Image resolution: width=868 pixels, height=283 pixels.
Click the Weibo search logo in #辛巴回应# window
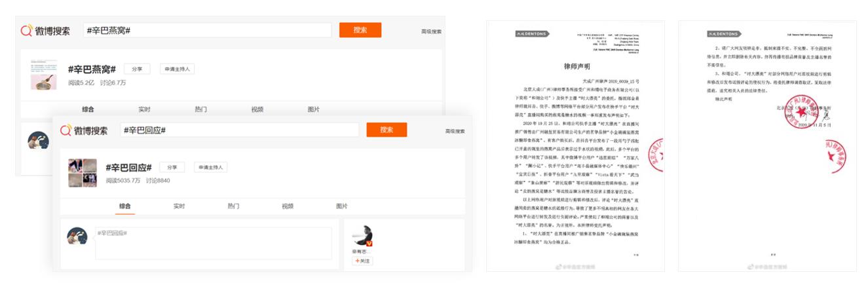pos(84,130)
